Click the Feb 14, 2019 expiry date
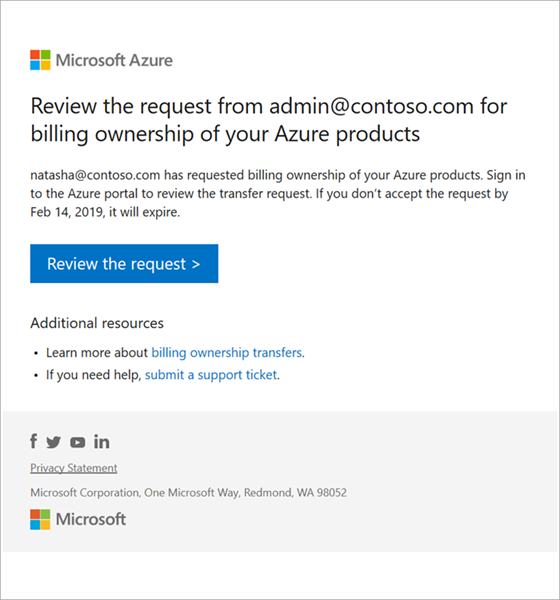 [66, 212]
